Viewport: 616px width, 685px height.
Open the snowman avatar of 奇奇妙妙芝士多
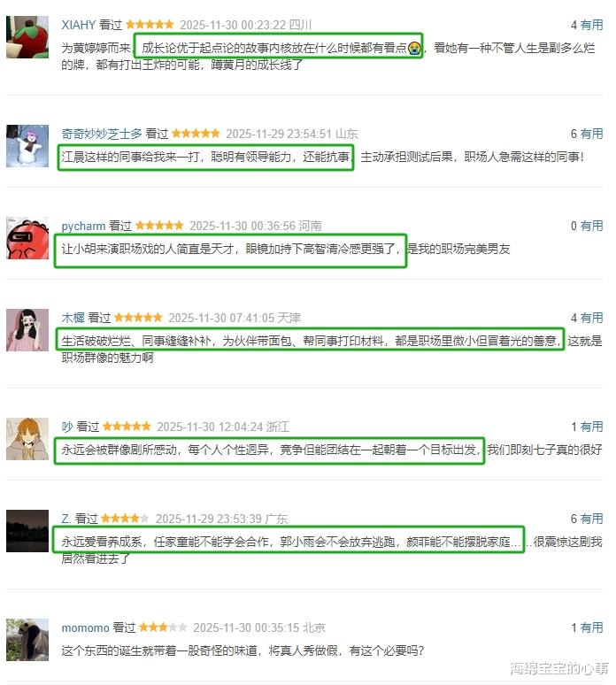coord(27,146)
